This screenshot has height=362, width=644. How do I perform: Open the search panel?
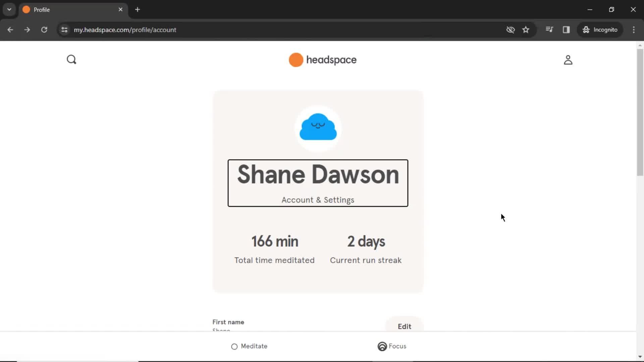coord(72,60)
